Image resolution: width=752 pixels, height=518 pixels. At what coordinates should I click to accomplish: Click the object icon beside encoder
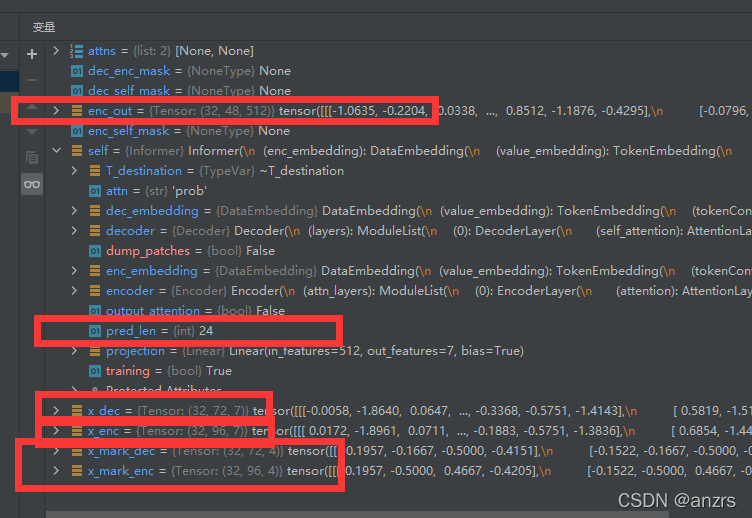coord(95,291)
